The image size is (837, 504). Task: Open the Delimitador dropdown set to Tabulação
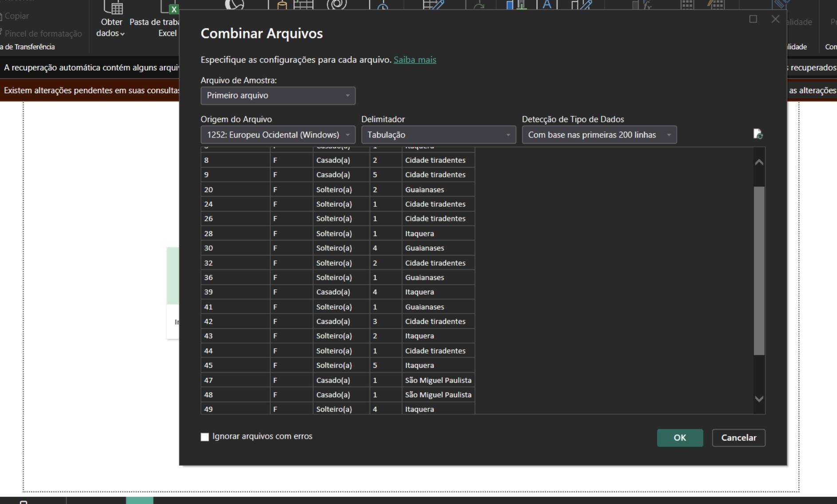point(438,134)
